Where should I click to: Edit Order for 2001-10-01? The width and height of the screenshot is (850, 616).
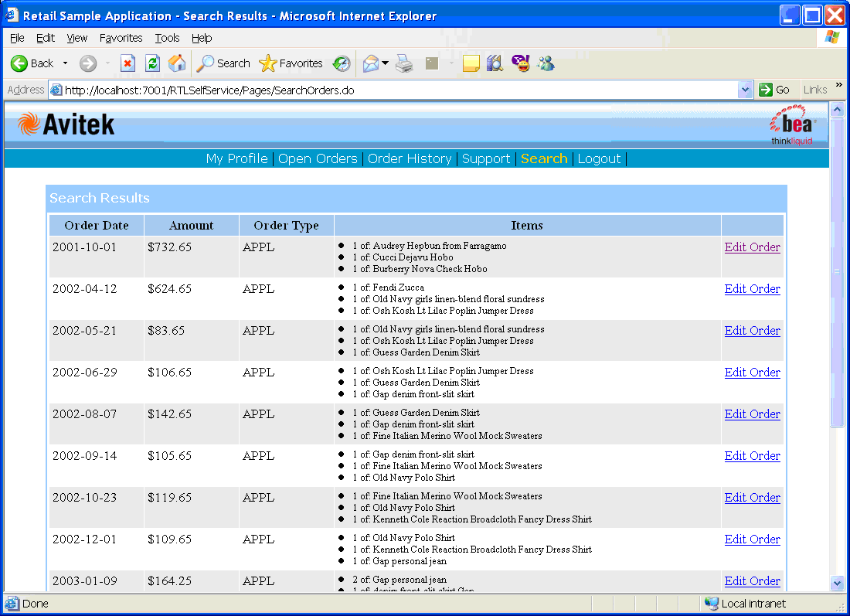click(753, 247)
